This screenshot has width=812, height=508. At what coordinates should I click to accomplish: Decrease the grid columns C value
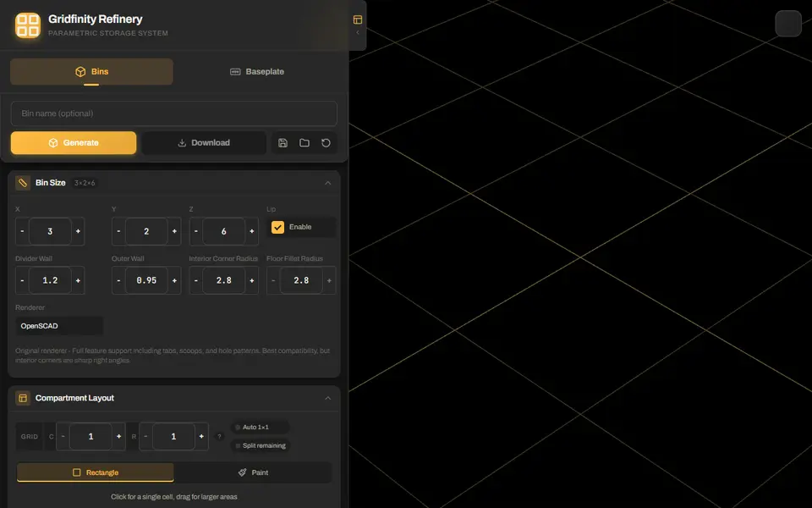pyautogui.click(x=63, y=437)
